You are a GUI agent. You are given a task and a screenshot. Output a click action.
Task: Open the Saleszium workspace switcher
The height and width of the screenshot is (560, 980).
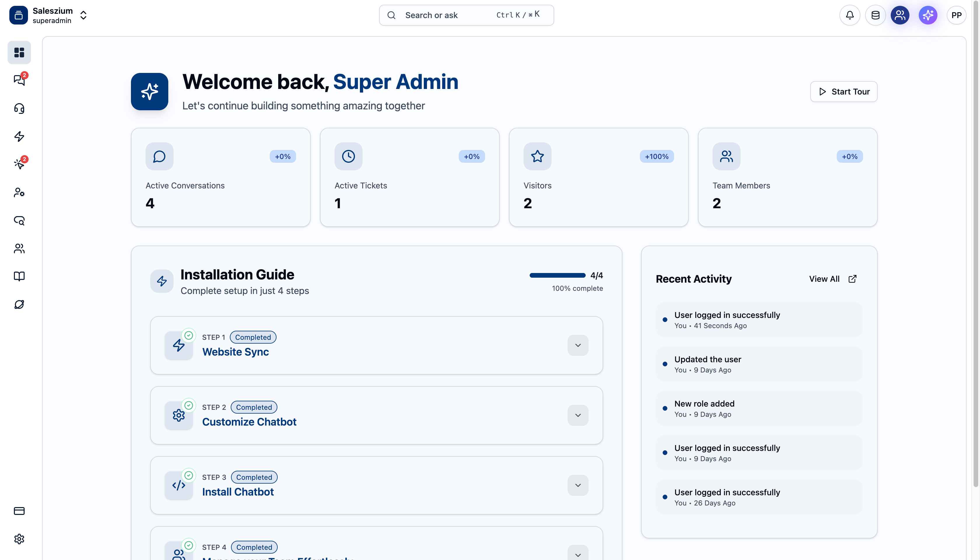pos(83,15)
